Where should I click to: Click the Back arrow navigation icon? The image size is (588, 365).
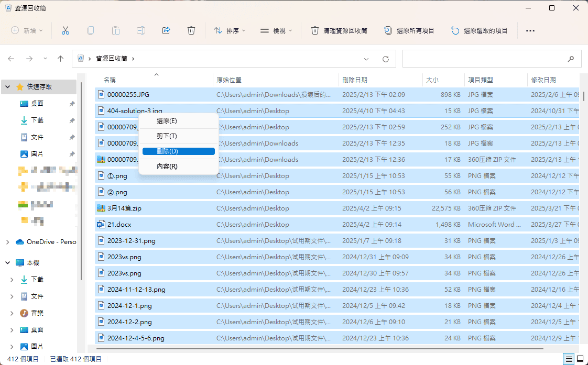pyautogui.click(x=11, y=59)
